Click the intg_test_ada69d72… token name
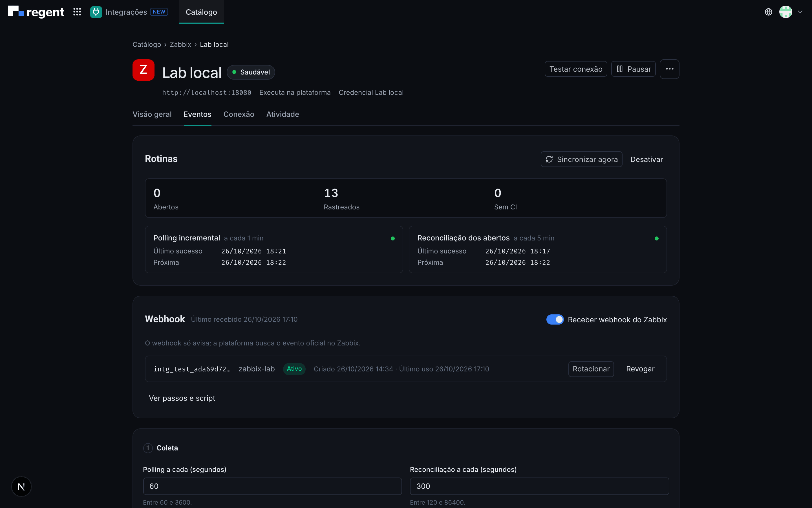This screenshot has width=812, height=508. tap(192, 369)
